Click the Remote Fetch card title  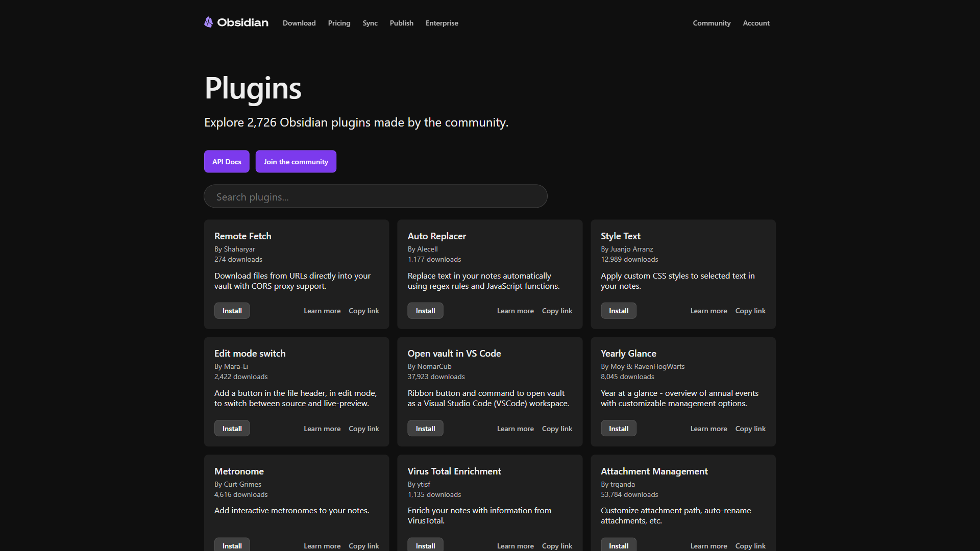243,236
